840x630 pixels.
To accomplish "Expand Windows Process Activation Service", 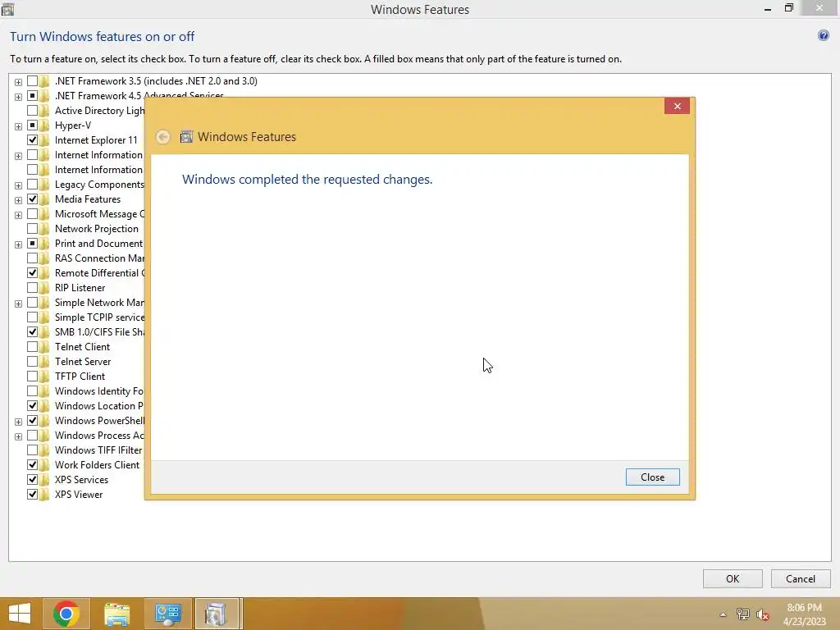I will point(18,436).
